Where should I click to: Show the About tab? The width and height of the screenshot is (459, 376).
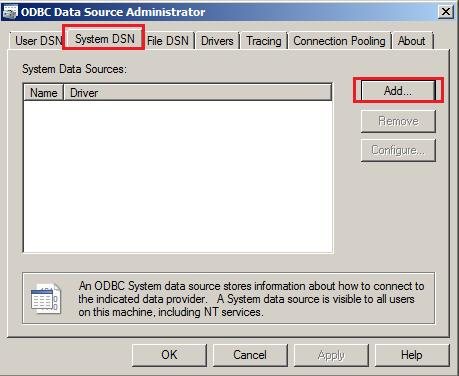pyautogui.click(x=412, y=41)
